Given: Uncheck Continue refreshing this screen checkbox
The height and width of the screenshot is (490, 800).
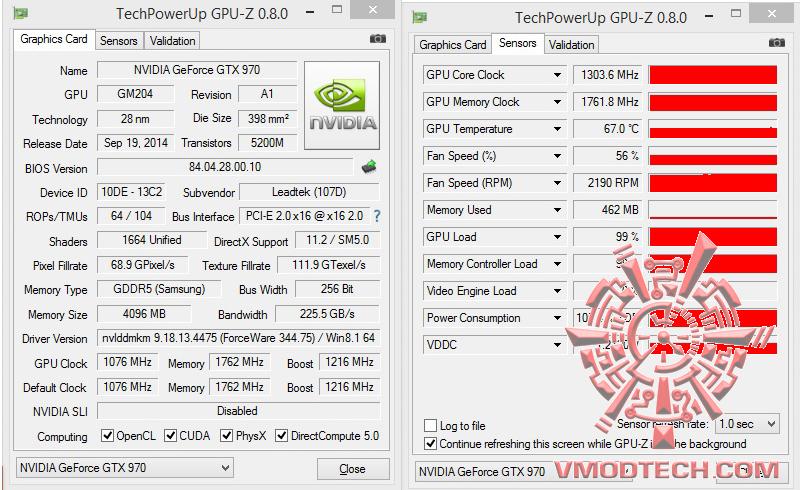Looking at the screenshot, I should coord(430,444).
